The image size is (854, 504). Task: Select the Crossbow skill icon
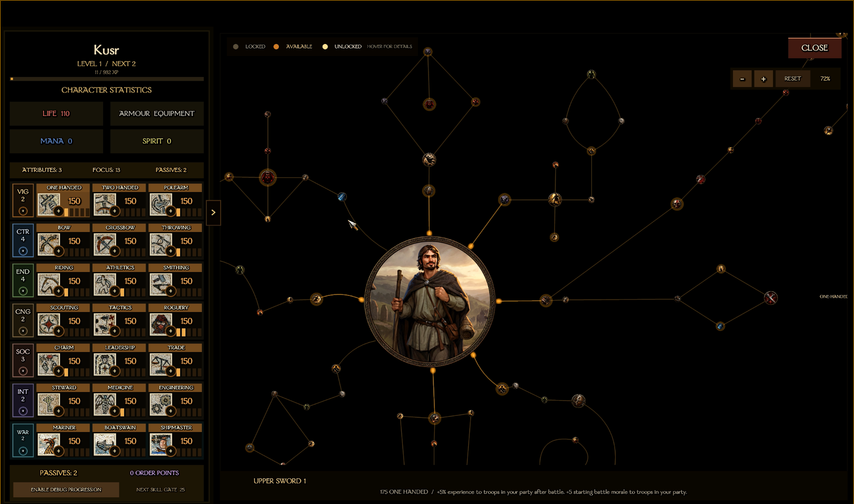coord(105,244)
